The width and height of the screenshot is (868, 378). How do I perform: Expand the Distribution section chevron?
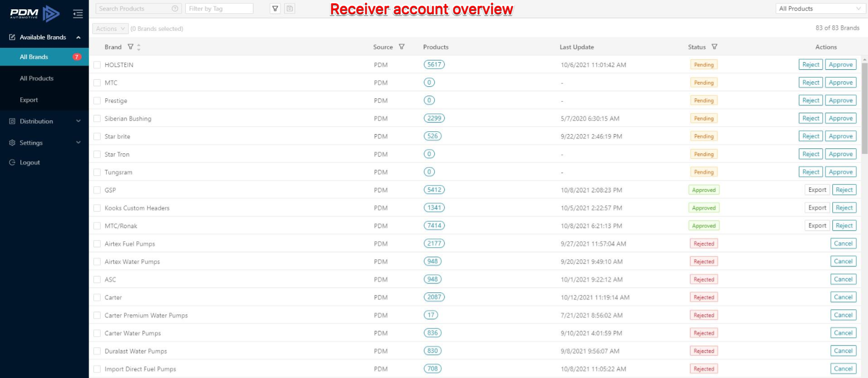[79, 121]
